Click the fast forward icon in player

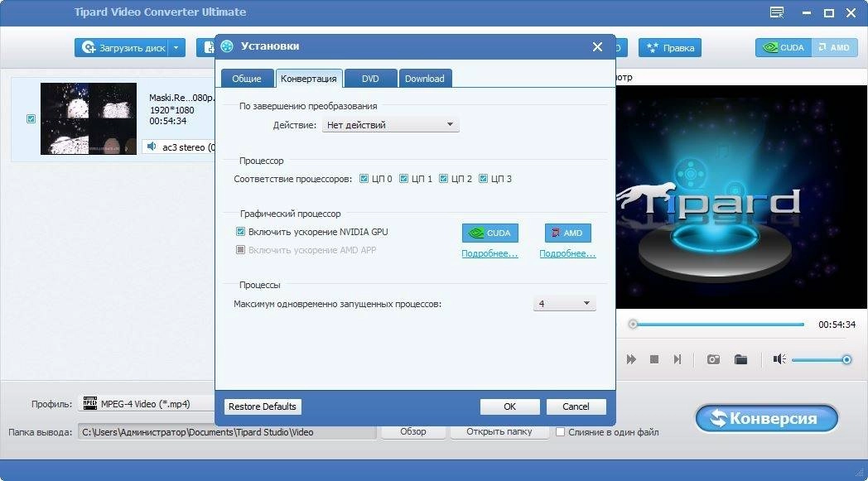coord(631,359)
